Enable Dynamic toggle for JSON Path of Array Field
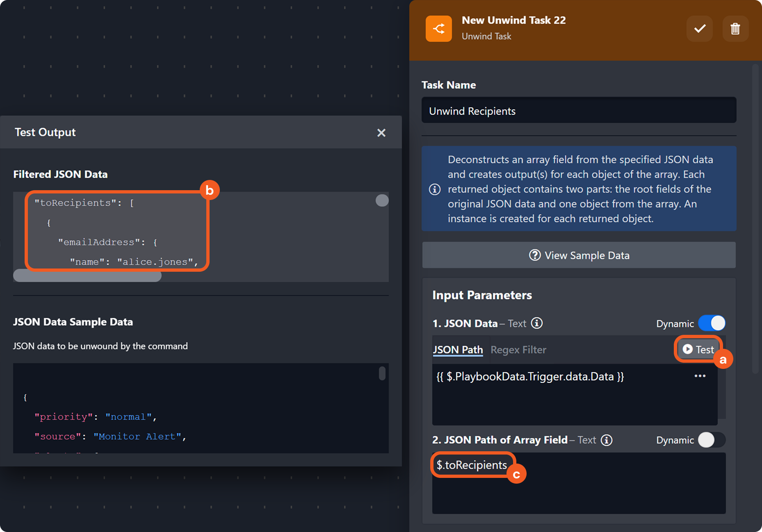 pyautogui.click(x=712, y=440)
